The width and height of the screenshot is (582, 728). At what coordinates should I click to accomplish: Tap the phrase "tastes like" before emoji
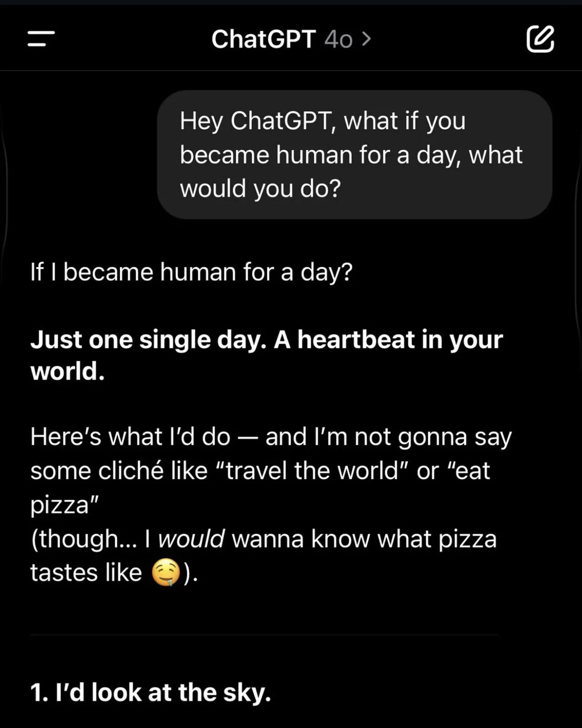coord(86,572)
